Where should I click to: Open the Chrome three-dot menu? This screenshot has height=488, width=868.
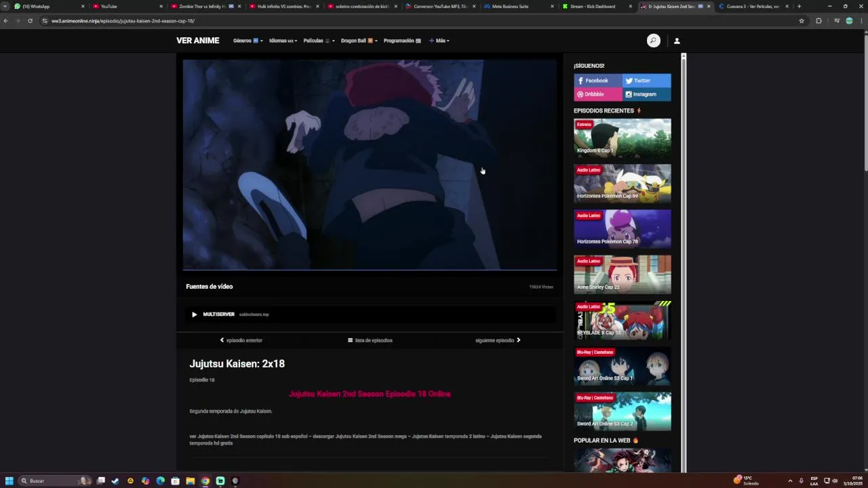click(x=861, y=21)
